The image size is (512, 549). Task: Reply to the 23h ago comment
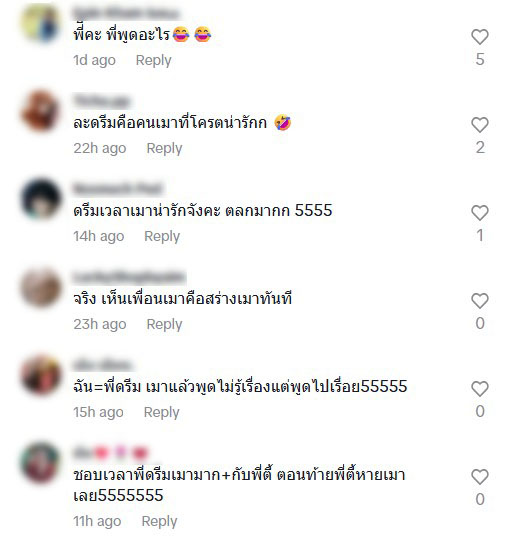click(164, 325)
